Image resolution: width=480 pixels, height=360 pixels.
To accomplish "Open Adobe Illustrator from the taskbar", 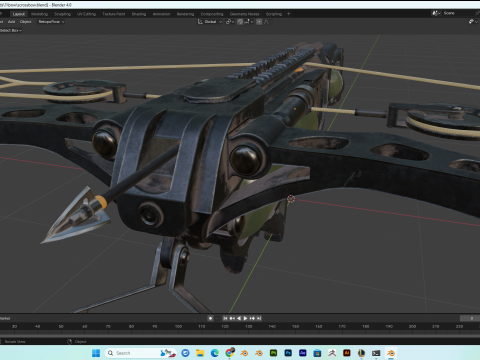I will click(347, 353).
